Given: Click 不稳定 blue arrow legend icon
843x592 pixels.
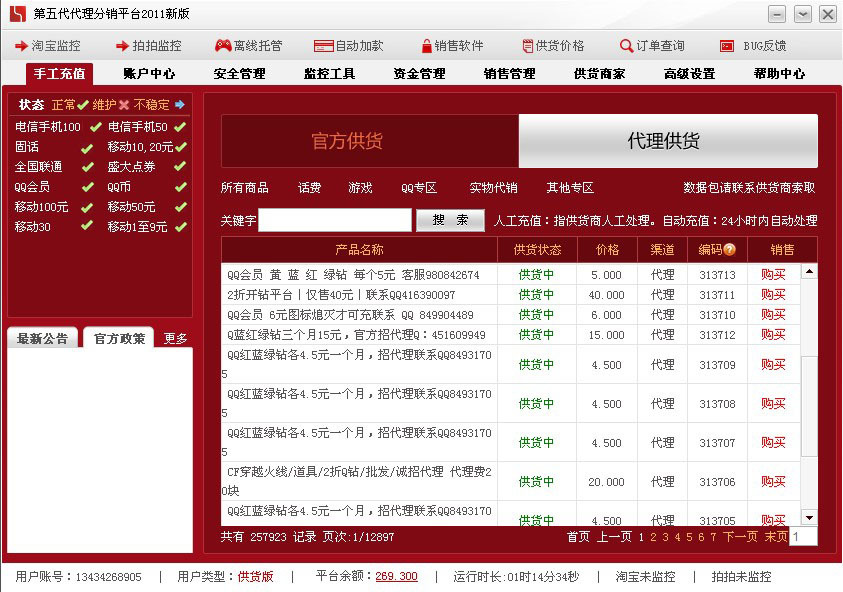Looking at the screenshot, I should click(180, 104).
